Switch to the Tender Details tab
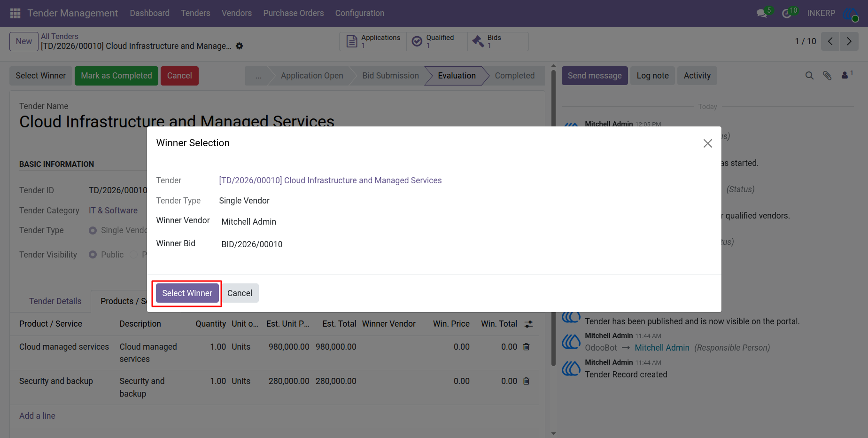Screen dimensions: 868x438 tap(55, 301)
